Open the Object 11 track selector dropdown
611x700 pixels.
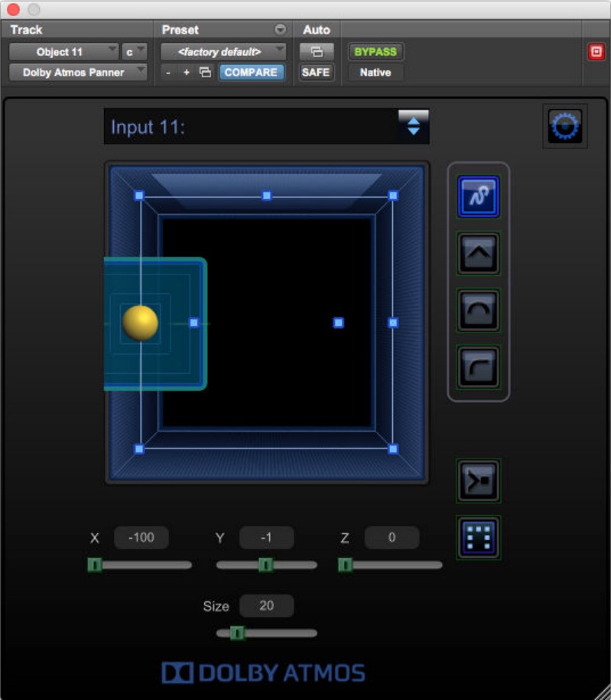(63, 52)
